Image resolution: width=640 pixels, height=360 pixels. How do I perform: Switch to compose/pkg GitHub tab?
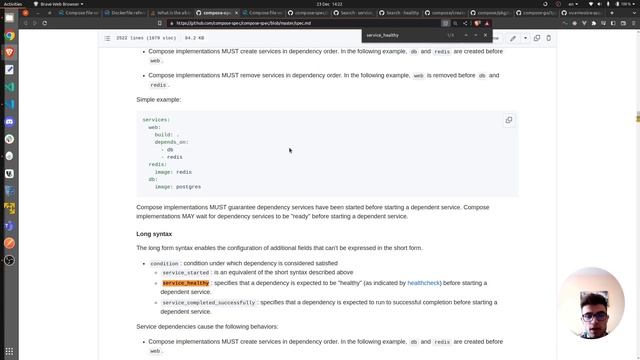click(x=490, y=13)
